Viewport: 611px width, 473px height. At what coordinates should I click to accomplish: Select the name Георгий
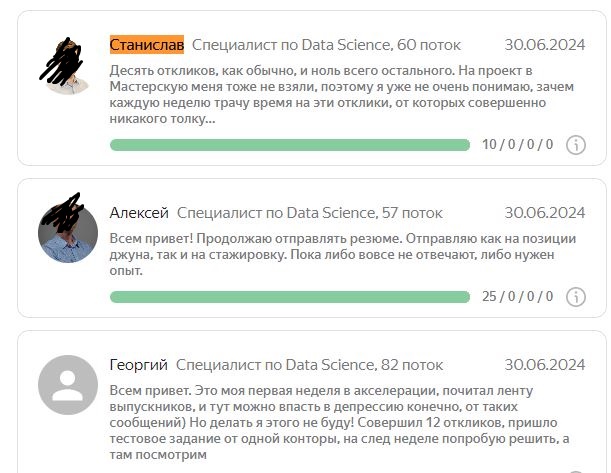[138, 365]
